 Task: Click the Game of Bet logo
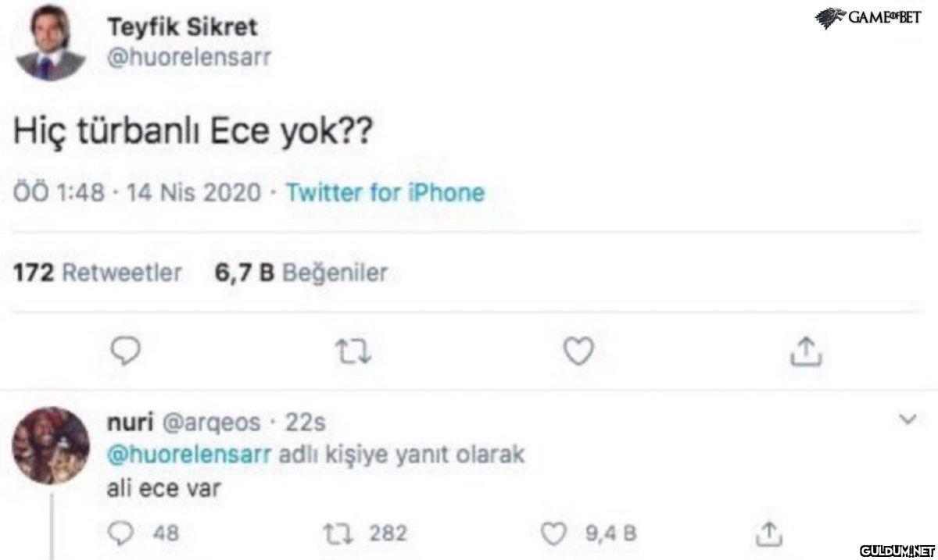pos(868,17)
